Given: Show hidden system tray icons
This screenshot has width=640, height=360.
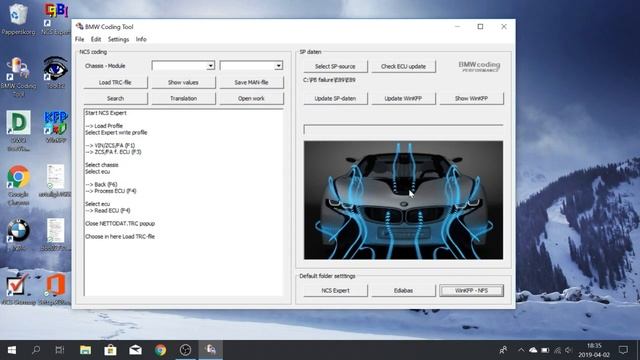Looking at the screenshot, I should point(521,350).
